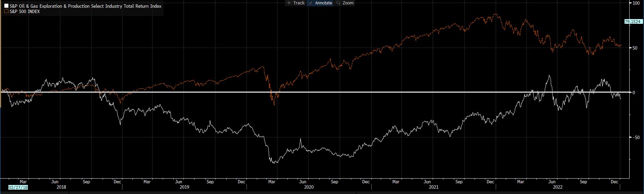Viewport: 644px width, 194px height.
Task: Enable the Zoom chart tool
Action: (x=348, y=3)
